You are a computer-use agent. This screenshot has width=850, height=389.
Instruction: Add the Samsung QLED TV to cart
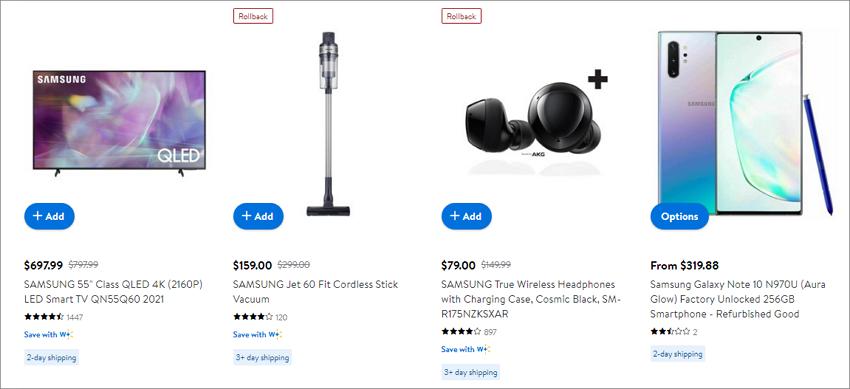49,216
